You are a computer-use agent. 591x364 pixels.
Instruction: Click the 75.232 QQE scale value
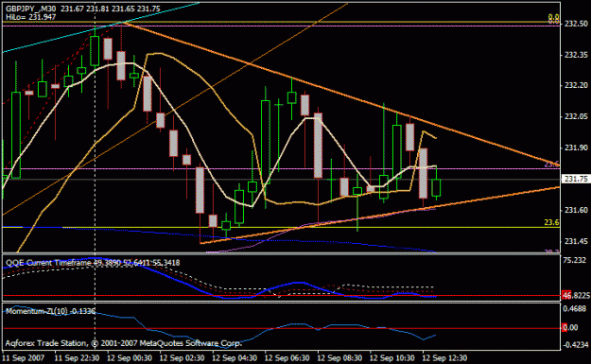tap(574, 260)
